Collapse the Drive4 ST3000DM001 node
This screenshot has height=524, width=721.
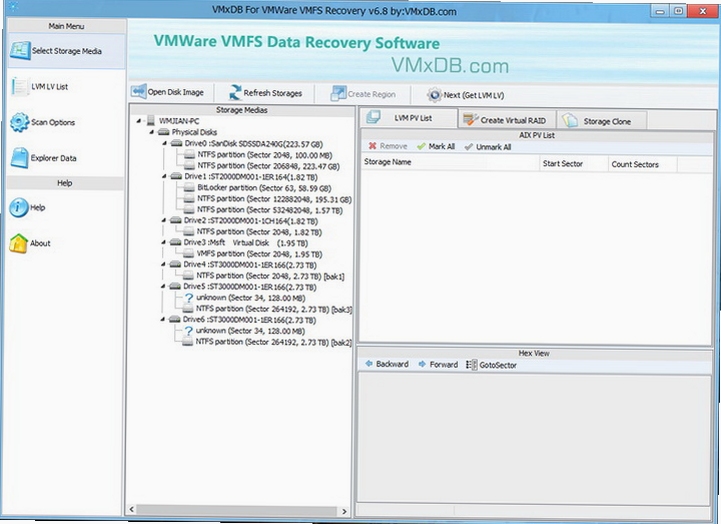(164, 264)
